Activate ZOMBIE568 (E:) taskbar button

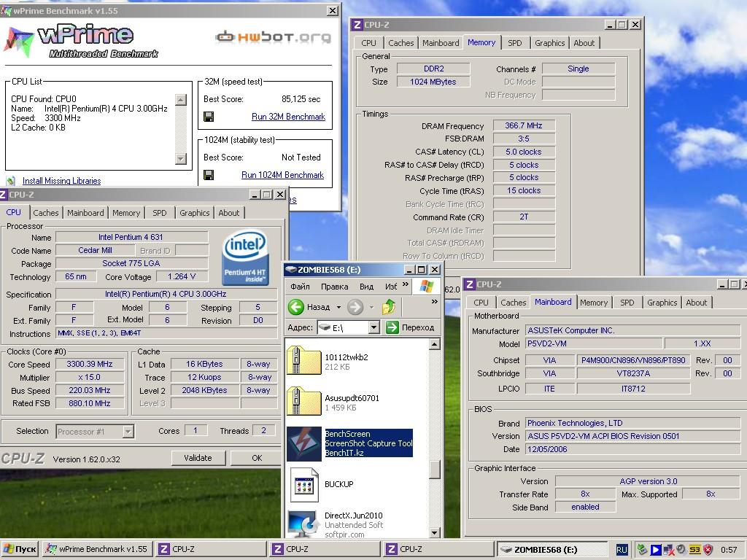click(x=553, y=550)
